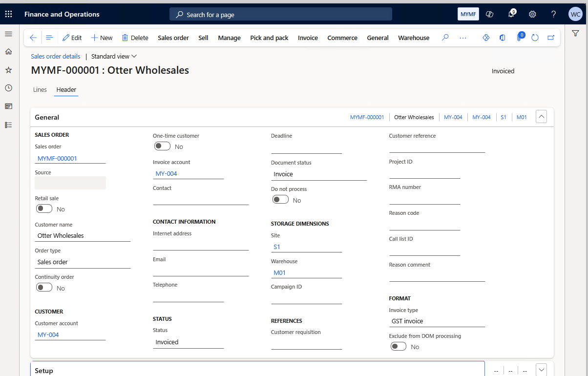Toggle Do not process switch
Screen dimensions: 588x376
[x=280, y=200]
